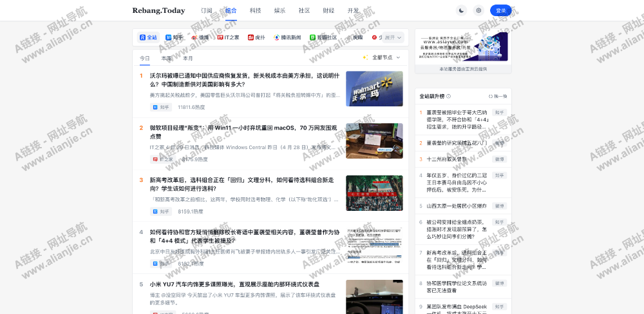Show the 今日 ranking tab
The image size is (644, 314).
pos(144,58)
